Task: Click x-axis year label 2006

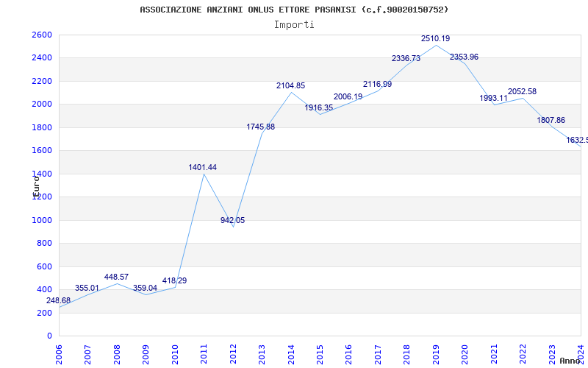Action: pos(59,354)
